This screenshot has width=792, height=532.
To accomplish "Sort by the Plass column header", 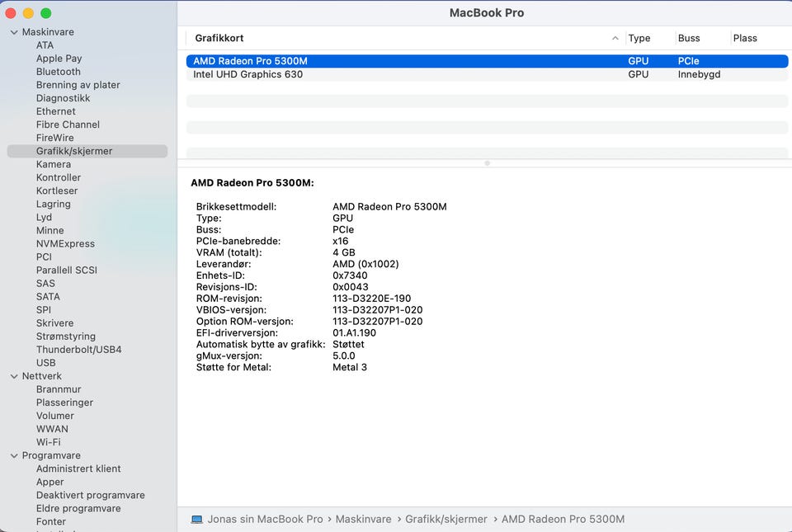I will (745, 39).
